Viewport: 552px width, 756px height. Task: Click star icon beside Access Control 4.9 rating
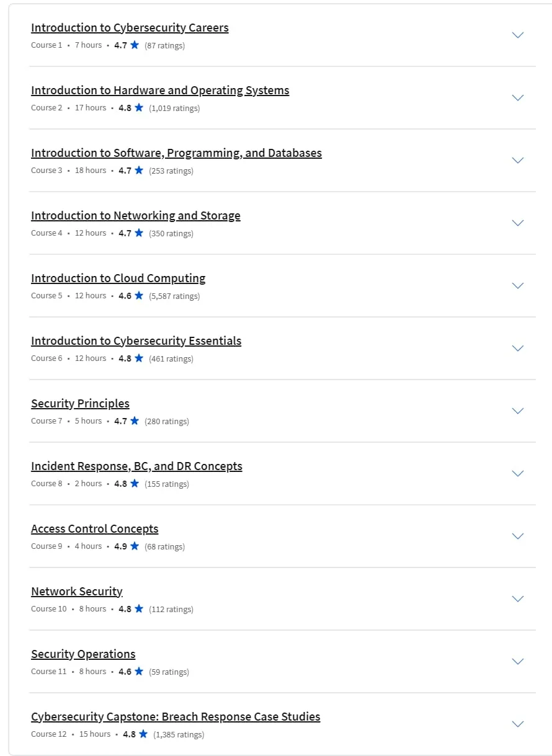135,546
